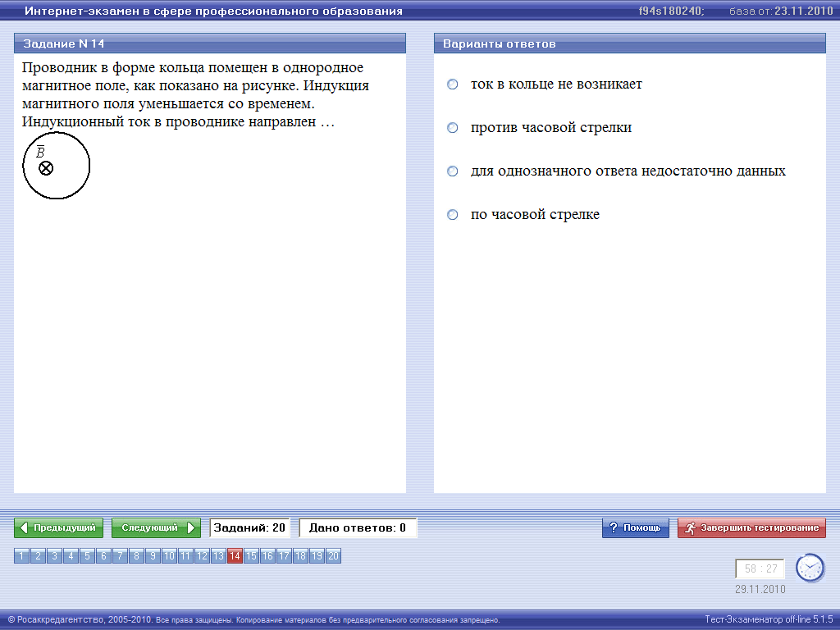The height and width of the screenshot is (630, 840).
Task: Jump to question 16
Action: 268,555
